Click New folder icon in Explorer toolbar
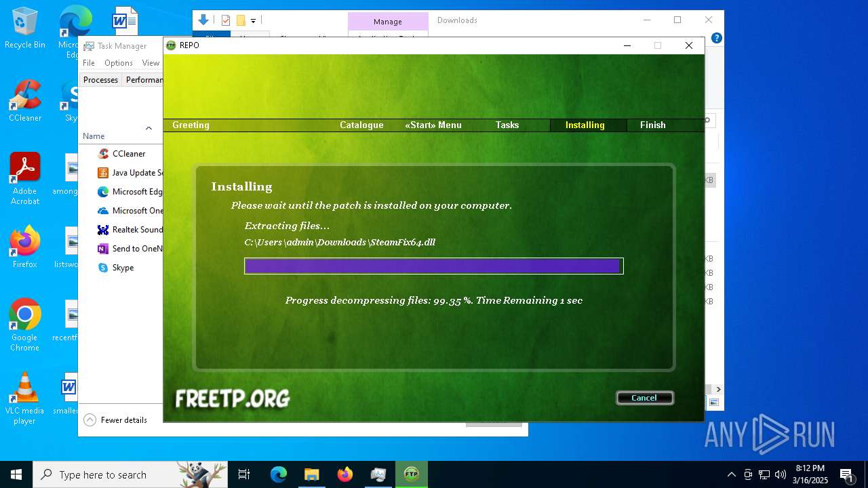The image size is (868, 488). pos(241,20)
